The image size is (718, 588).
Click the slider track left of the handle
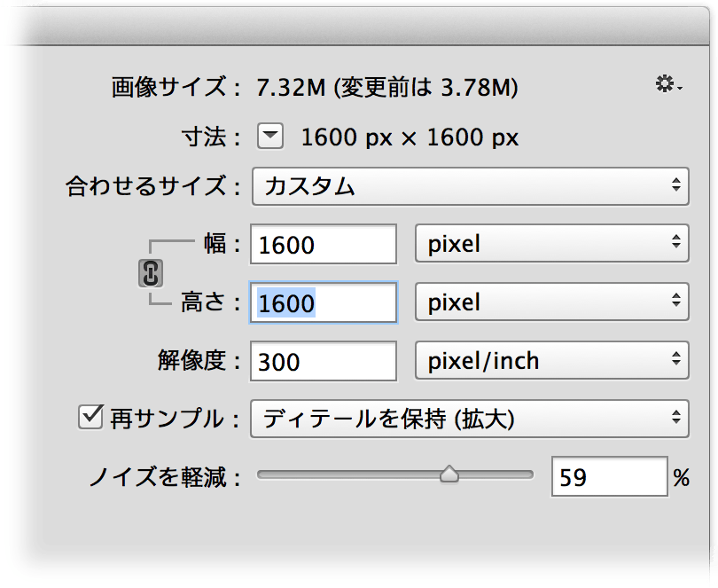click(x=346, y=476)
